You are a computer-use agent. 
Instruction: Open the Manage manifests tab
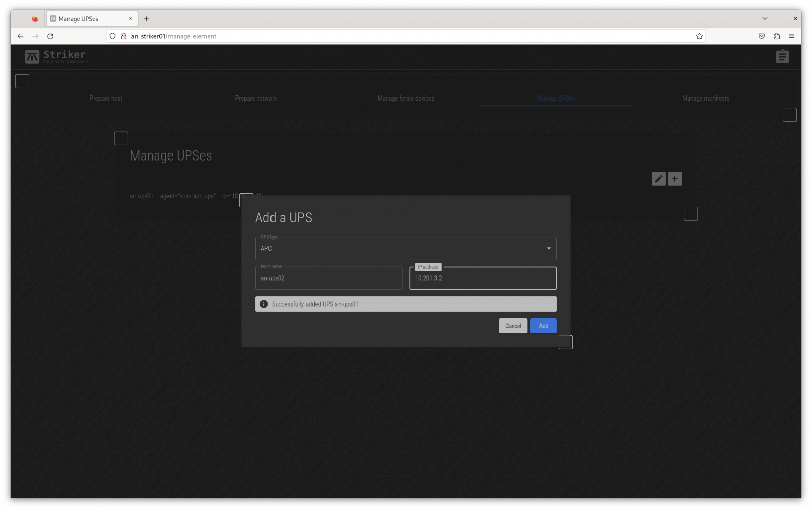coord(705,98)
